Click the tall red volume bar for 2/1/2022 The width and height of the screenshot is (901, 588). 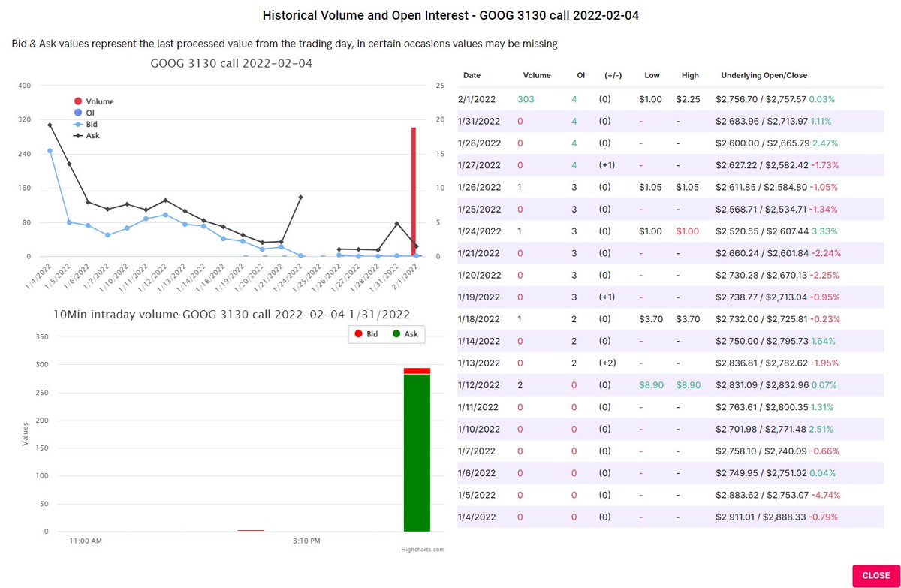tap(414, 191)
